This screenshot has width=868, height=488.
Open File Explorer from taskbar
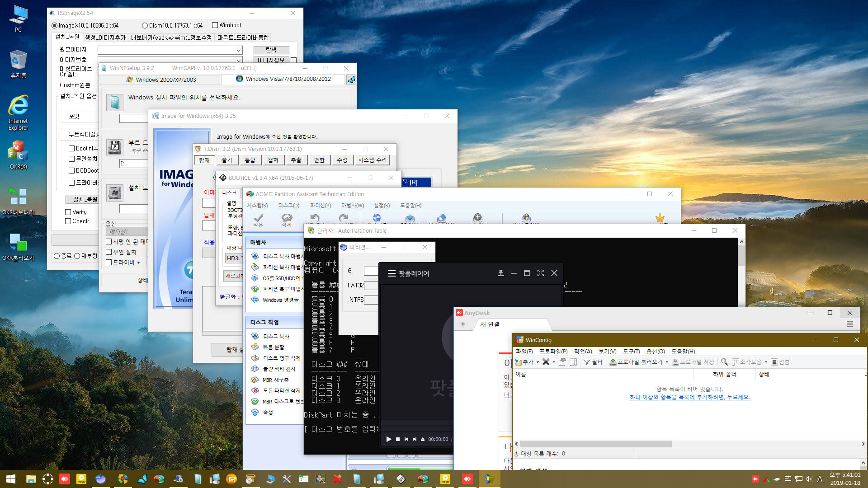tap(31, 479)
